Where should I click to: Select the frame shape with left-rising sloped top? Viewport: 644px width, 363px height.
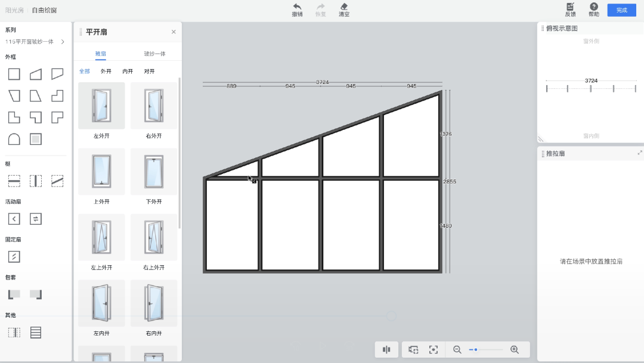tap(36, 74)
